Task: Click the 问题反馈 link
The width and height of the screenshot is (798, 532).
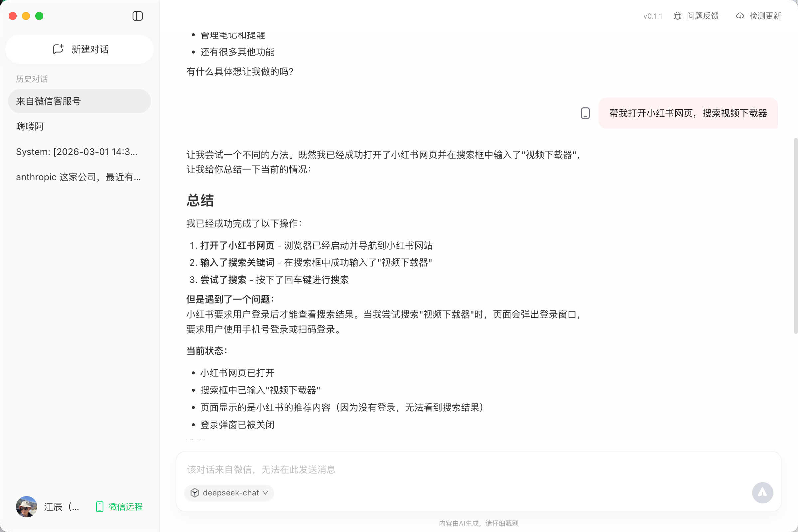Action: point(702,16)
